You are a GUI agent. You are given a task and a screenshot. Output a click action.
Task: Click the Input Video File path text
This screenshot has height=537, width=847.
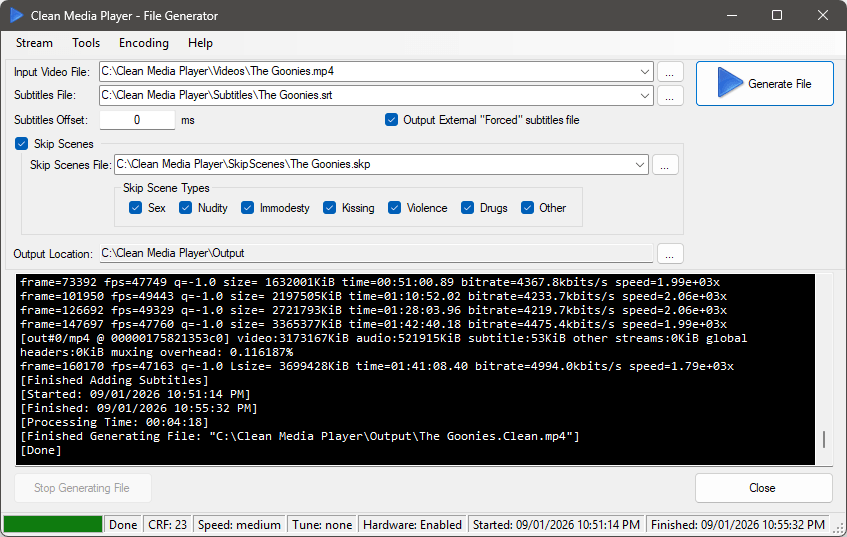218,71
